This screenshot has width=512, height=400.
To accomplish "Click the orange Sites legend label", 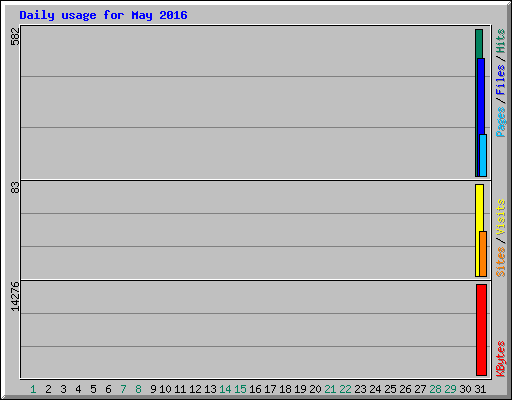I will click(x=500, y=262).
